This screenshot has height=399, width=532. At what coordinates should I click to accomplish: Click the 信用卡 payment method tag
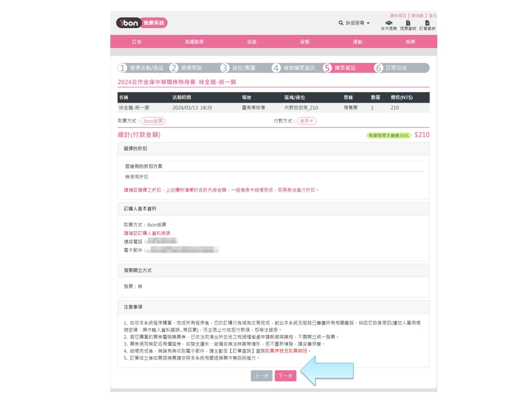(x=307, y=121)
